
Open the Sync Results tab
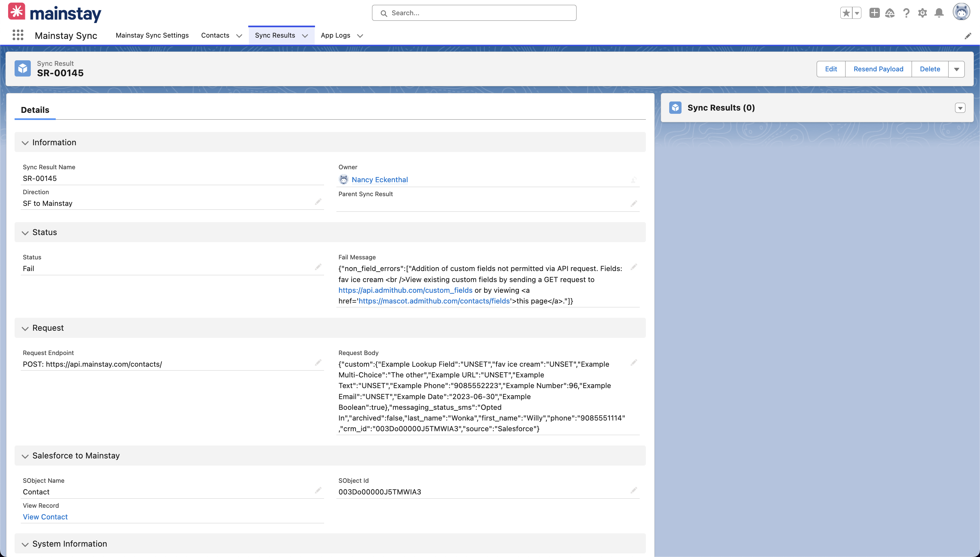click(275, 35)
